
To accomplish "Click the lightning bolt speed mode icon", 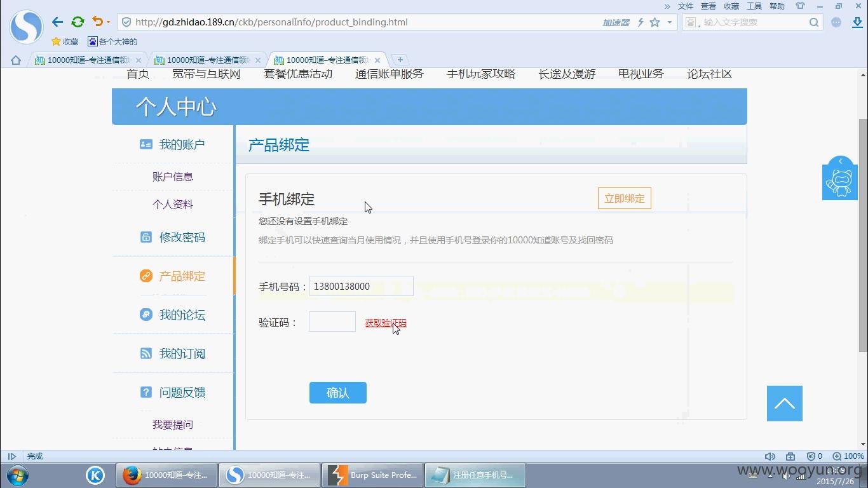I will (641, 22).
